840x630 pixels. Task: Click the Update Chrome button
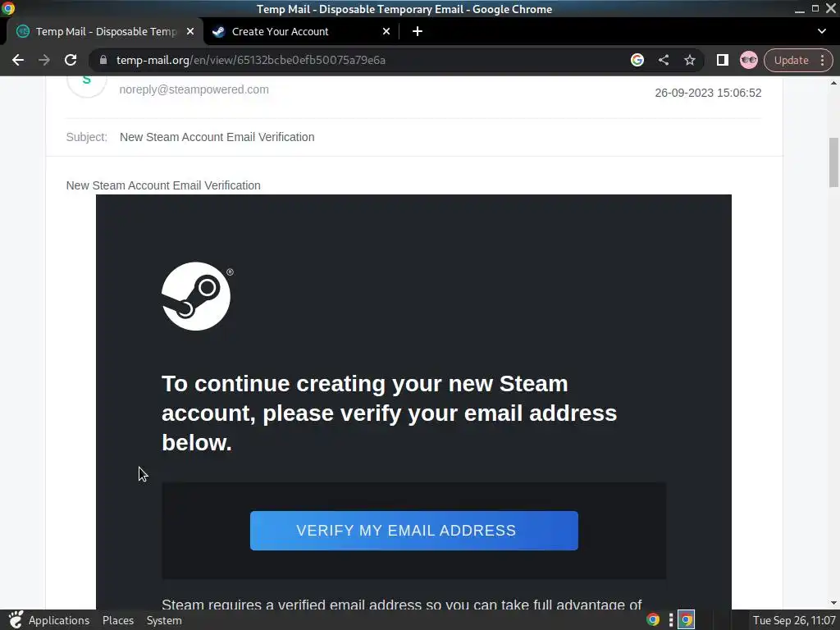coord(791,60)
